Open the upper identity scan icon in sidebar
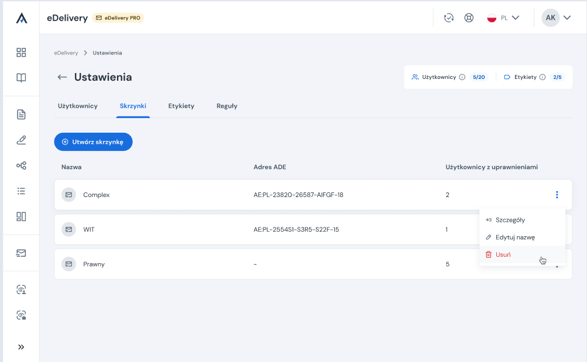 [21, 289]
